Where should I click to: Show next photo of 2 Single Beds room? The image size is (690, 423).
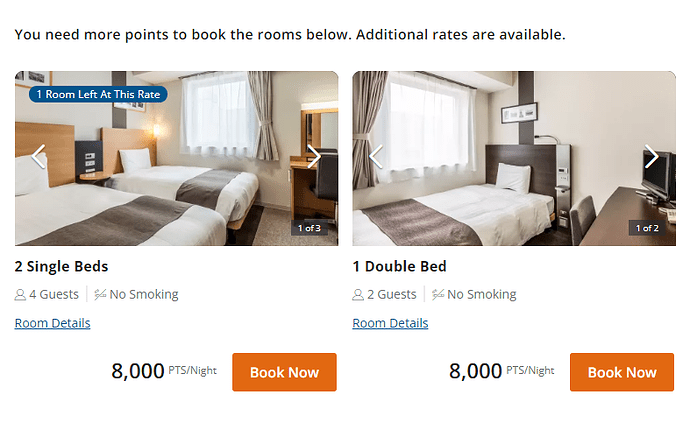pos(314,157)
